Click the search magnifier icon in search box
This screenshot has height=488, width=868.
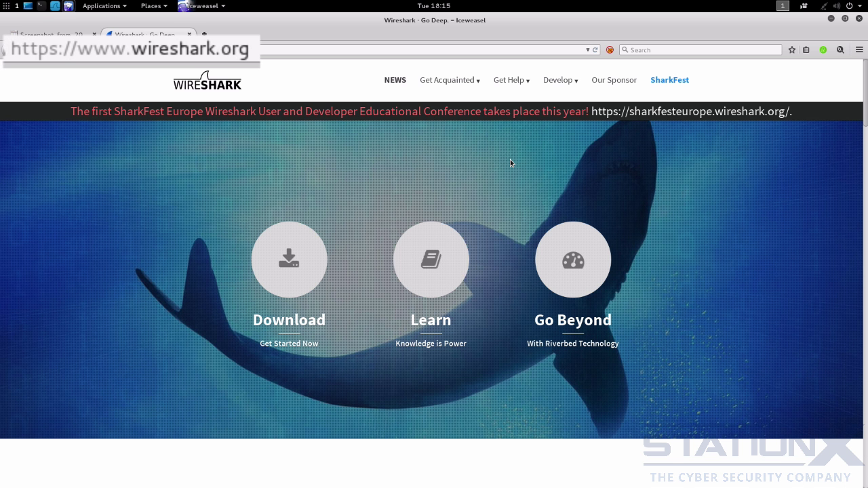coord(625,49)
